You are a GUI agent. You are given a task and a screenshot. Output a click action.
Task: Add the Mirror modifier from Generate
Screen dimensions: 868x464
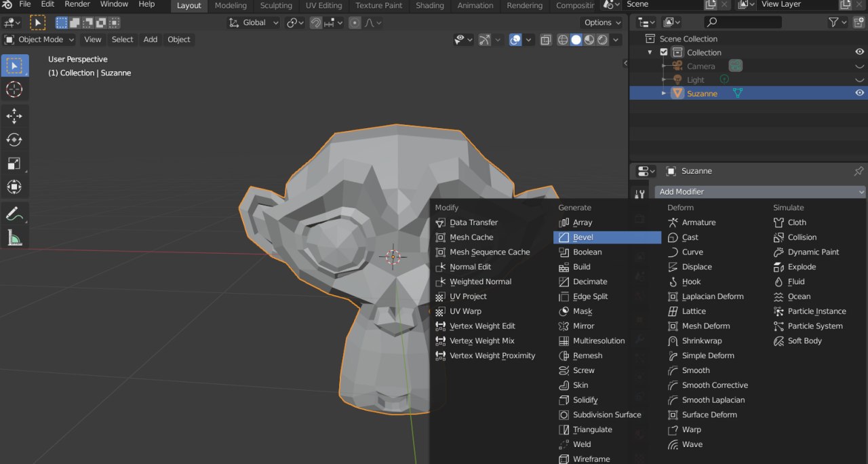[576, 326]
